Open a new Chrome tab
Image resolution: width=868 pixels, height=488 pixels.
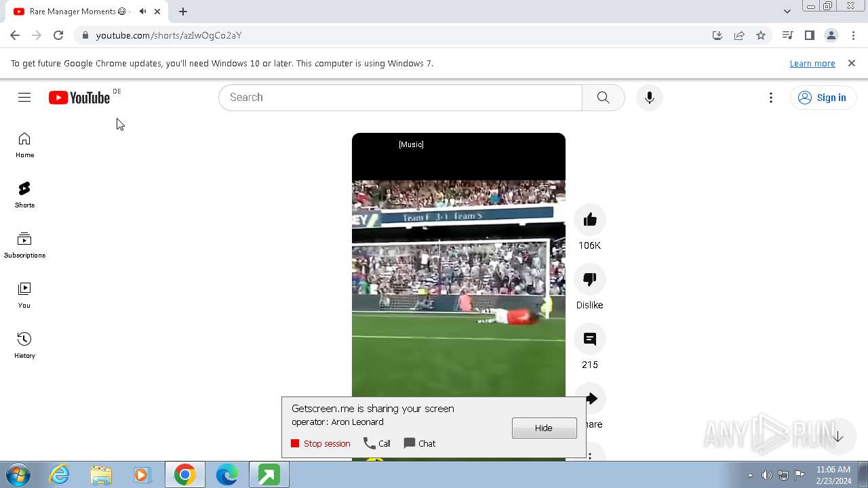pos(183,12)
